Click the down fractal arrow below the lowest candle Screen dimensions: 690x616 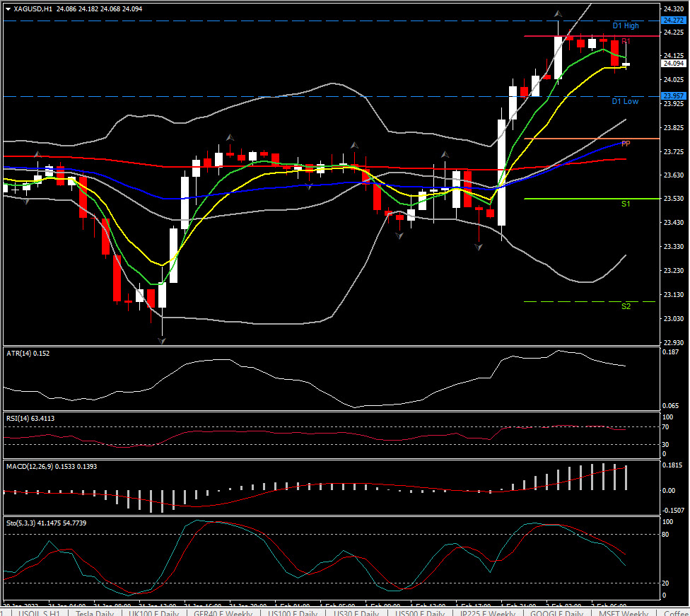point(162,341)
